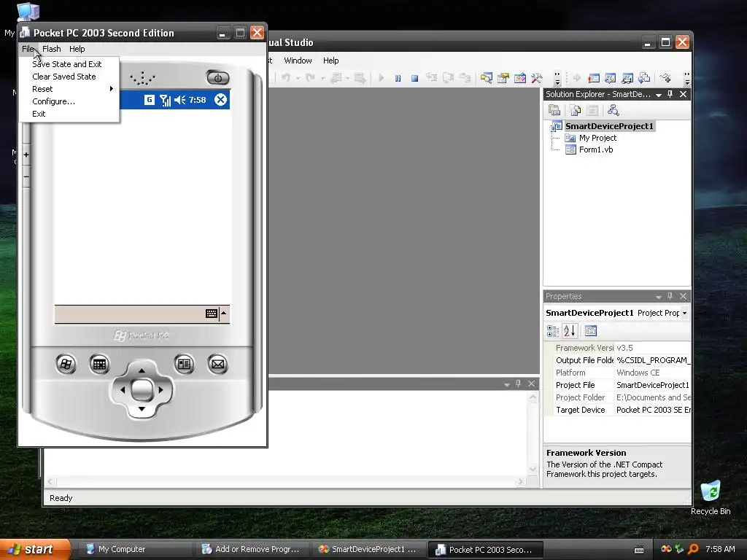
Task: Click the emulator Contacts hardware button
Action: point(184,365)
